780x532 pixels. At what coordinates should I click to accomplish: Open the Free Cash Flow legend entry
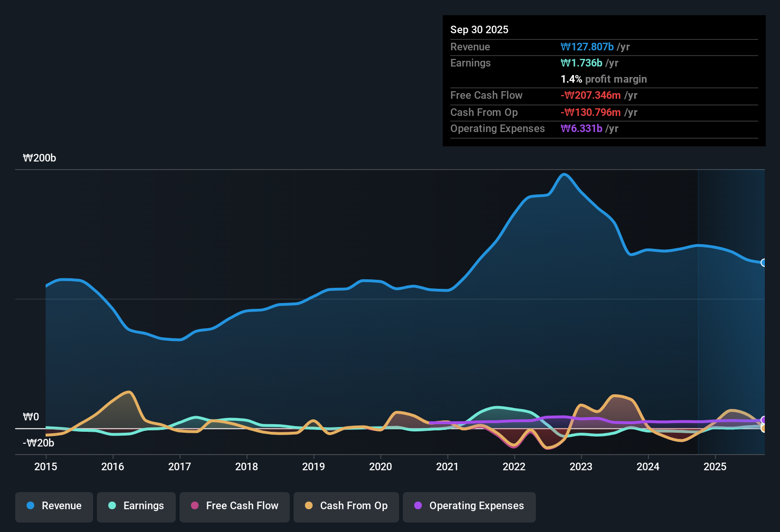click(x=234, y=506)
